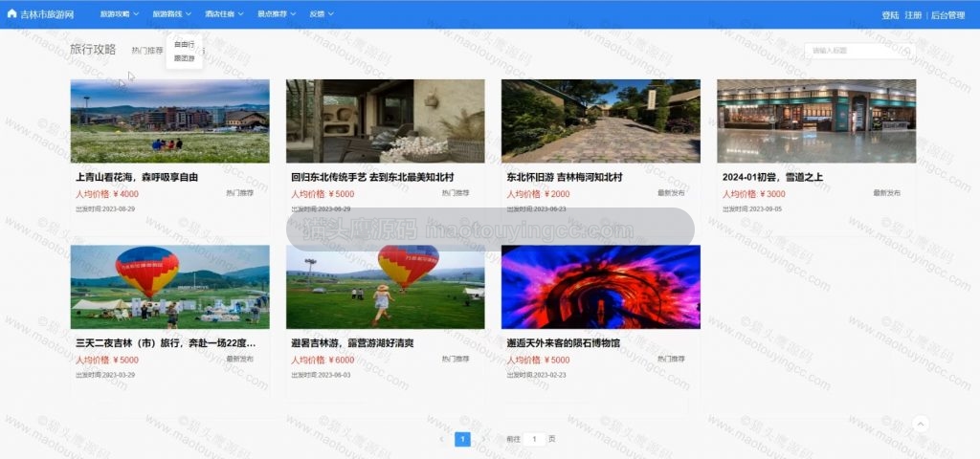The image size is (980, 459).
Task: Open the 反馈 dropdown menu
Action: tap(322, 13)
